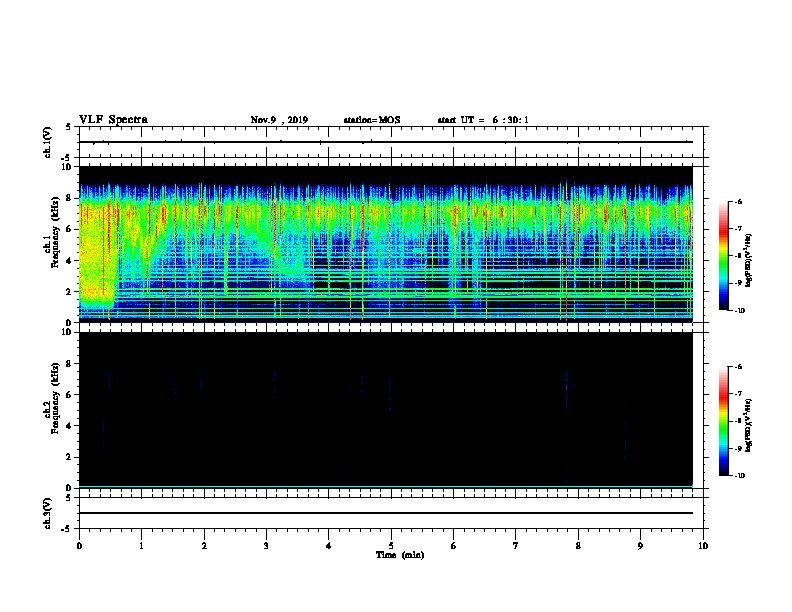Click the "station=MOS" header label
This screenshot has height=612, width=792.
click(372, 120)
